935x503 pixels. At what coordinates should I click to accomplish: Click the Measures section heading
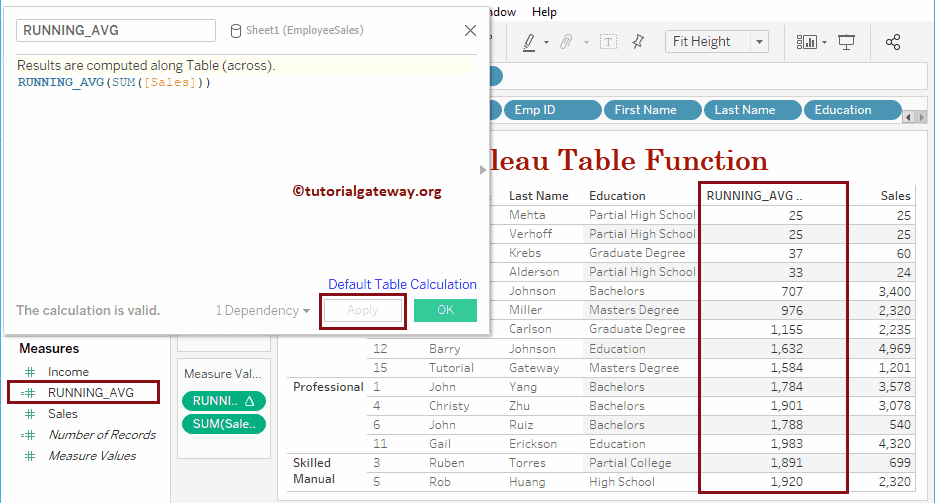click(x=49, y=349)
